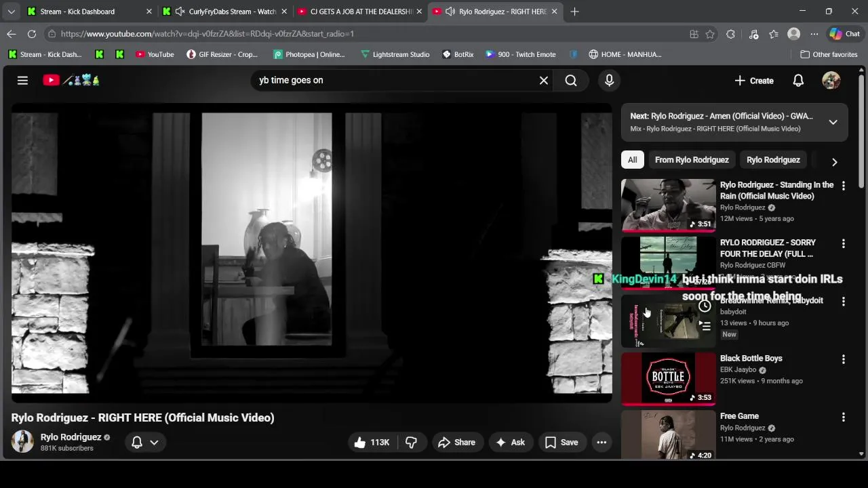
Task: Expand subscription options chevron
Action: (154, 442)
